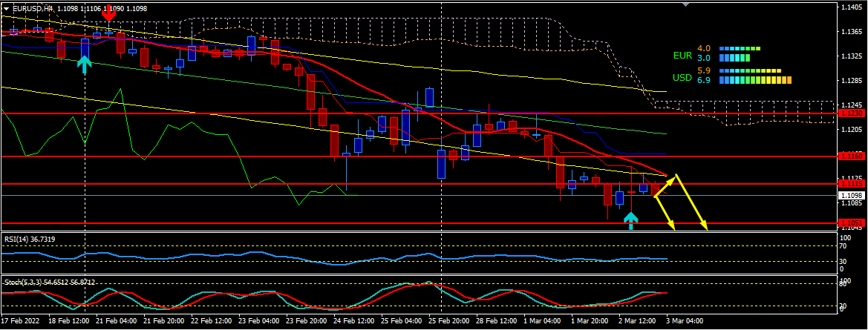Open the EURUSD,H4 chart menu triangle

point(7,8)
